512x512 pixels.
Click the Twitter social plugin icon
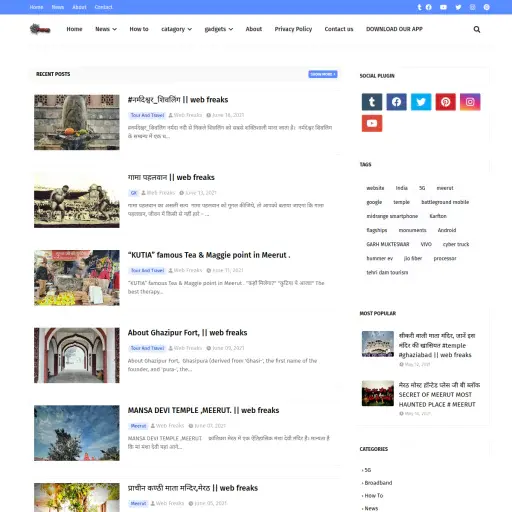[421, 102]
